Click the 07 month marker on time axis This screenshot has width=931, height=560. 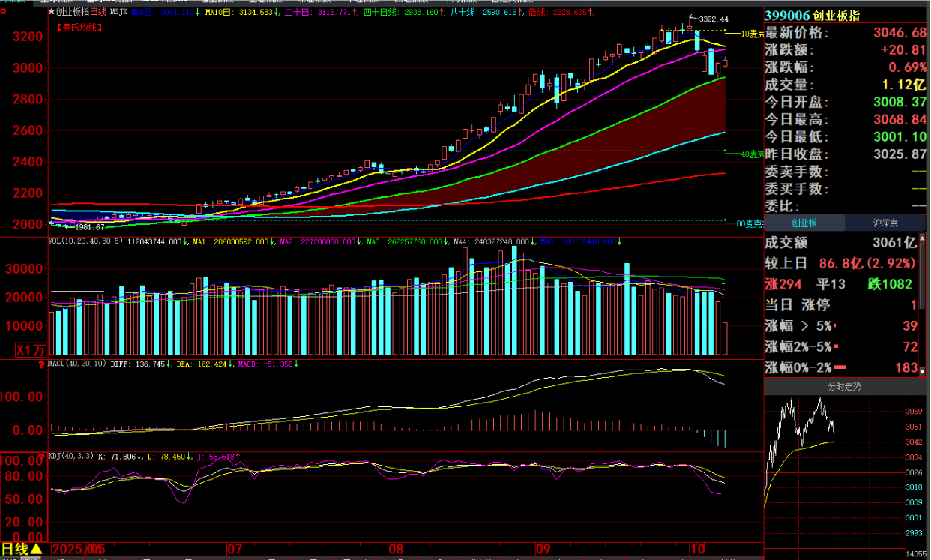pos(235,550)
